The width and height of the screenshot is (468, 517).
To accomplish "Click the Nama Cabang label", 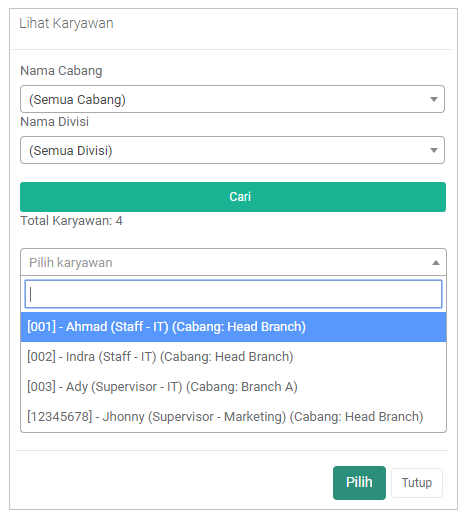I will click(61, 71).
